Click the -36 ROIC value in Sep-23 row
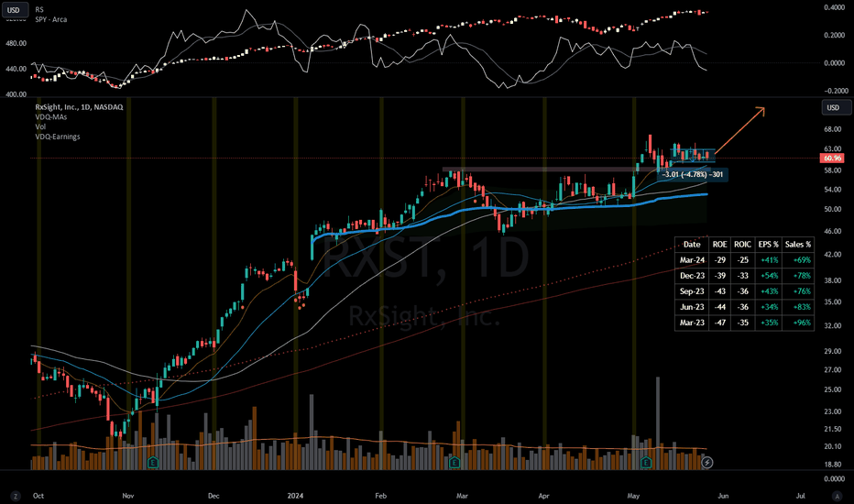Image resolution: width=854 pixels, height=504 pixels. [743, 291]
